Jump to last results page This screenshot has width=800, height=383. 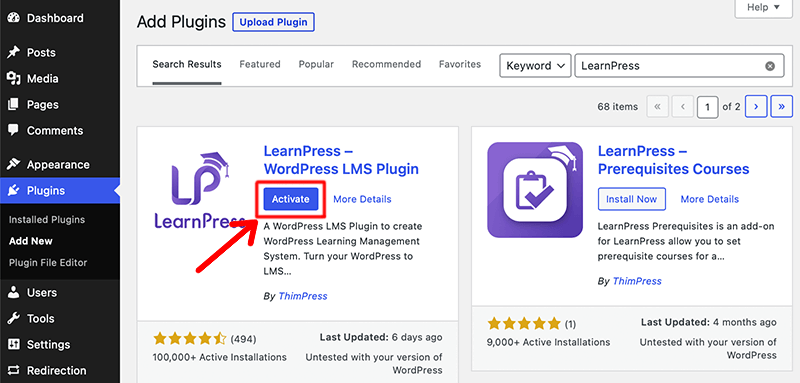(x=782, y=107)
